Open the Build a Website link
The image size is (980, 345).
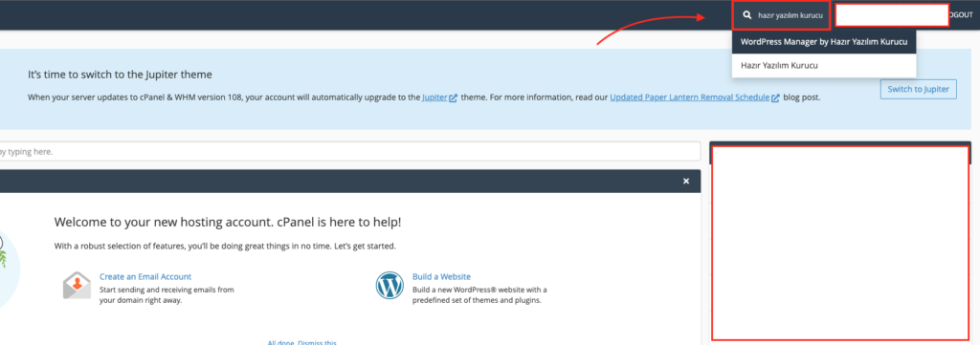[x=441, y=276]
